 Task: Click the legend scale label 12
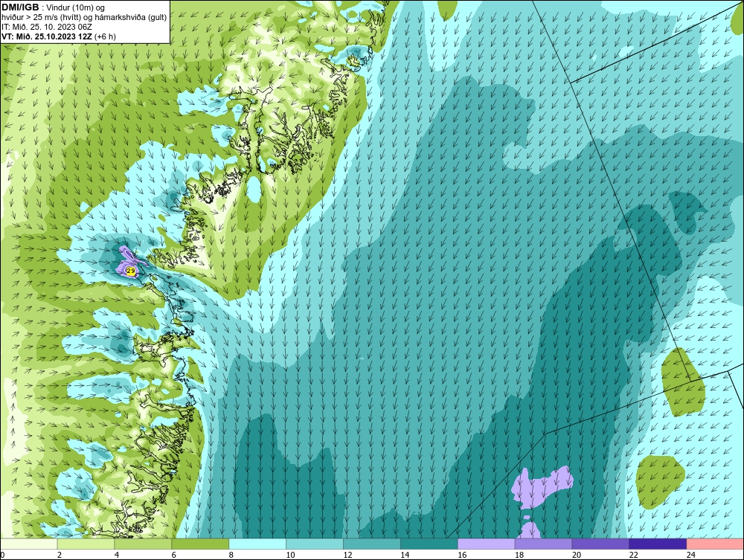(347, 555)
